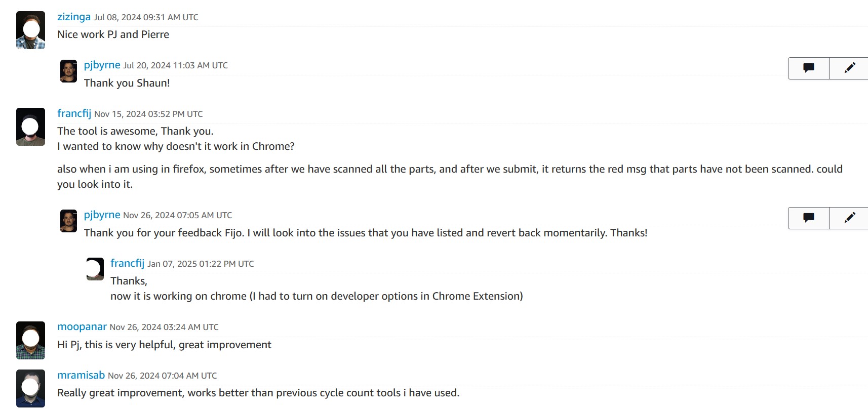Click the Jul 08 timestamp on zizinga's comment
Screen dimensions: 868x410
[x=146, y=17]
